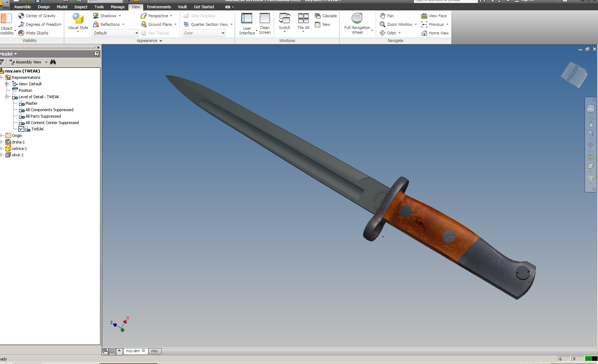
Task: Open the Tools ribbon tab
Action: tap(99, 7)
